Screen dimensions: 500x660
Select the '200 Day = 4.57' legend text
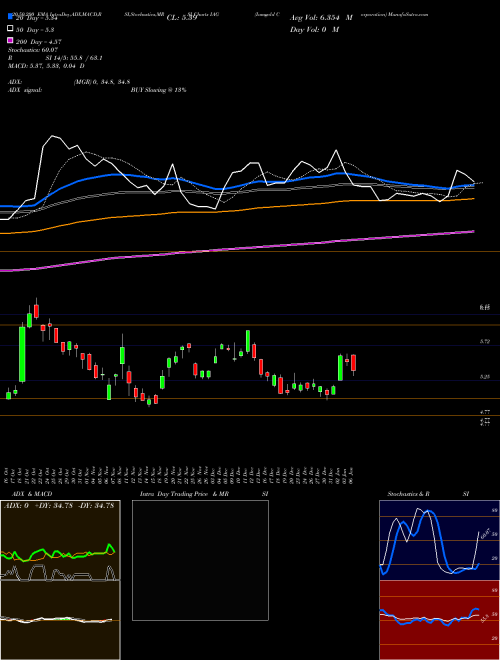pos(38,41)
